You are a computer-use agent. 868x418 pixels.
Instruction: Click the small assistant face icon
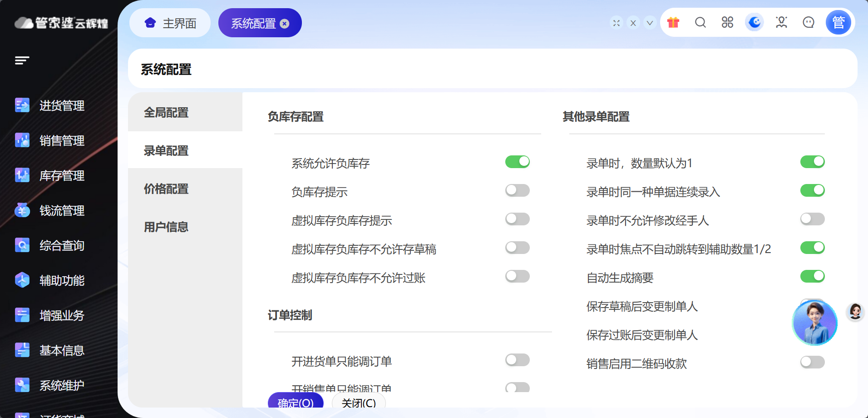click(x=855, y=312)
